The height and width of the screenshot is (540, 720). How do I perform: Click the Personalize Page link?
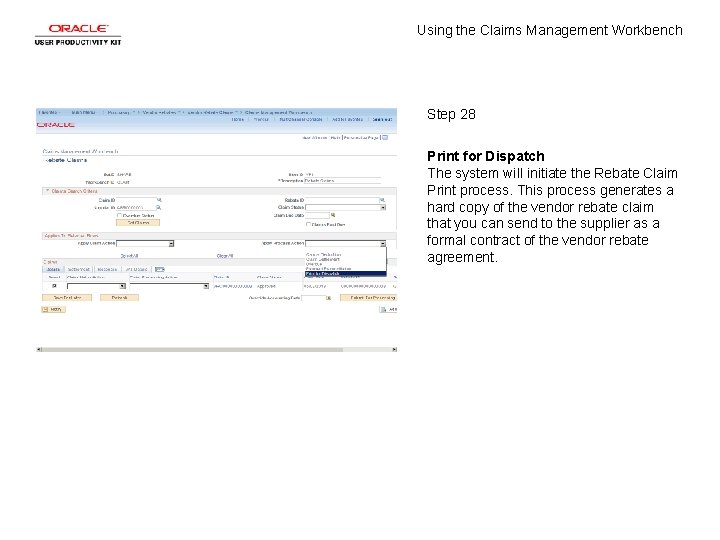[361, 137]
